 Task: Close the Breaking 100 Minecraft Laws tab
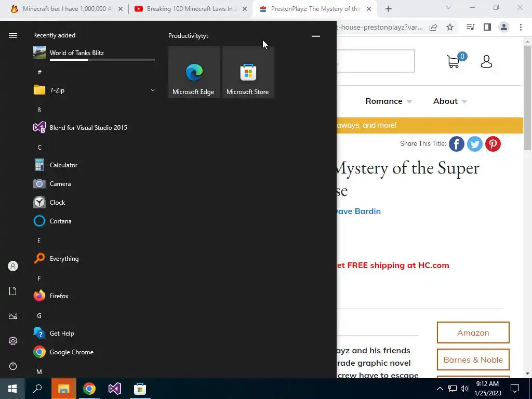click(245, 9)
